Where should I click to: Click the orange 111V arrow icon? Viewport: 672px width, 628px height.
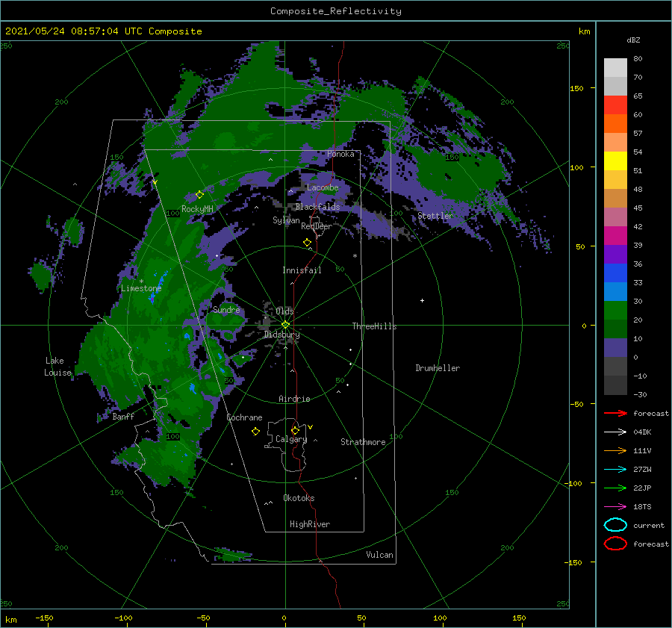[x=615, y=450]
